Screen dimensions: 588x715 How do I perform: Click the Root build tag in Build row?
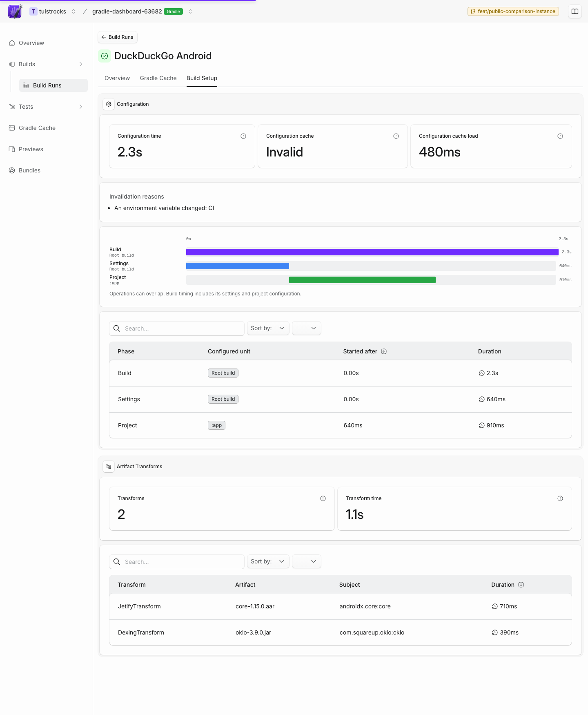pyautogui.click(x=223, y=373)
